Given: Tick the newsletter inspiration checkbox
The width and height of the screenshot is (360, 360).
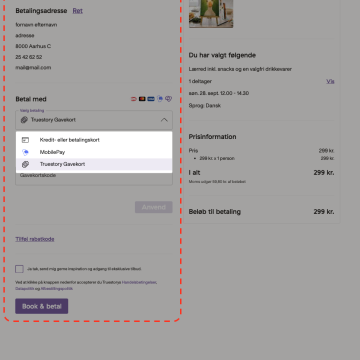Looking at the screenshot, I should pos(19,269).
